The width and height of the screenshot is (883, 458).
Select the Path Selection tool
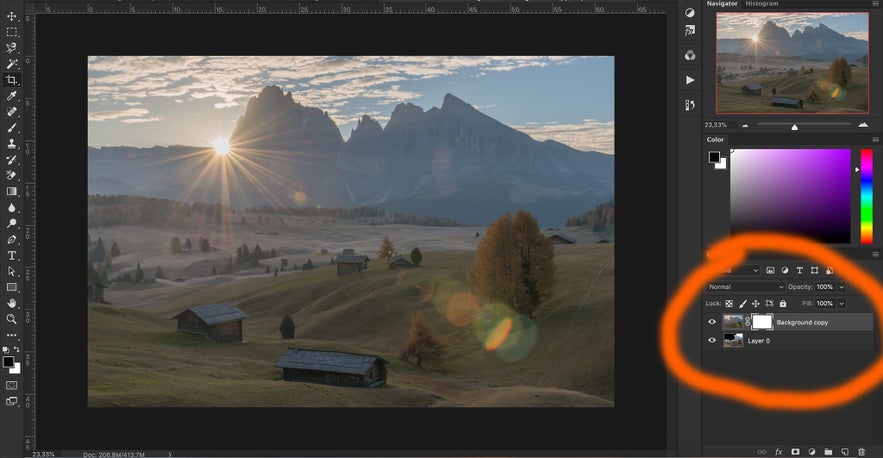[x=11, y=271]
